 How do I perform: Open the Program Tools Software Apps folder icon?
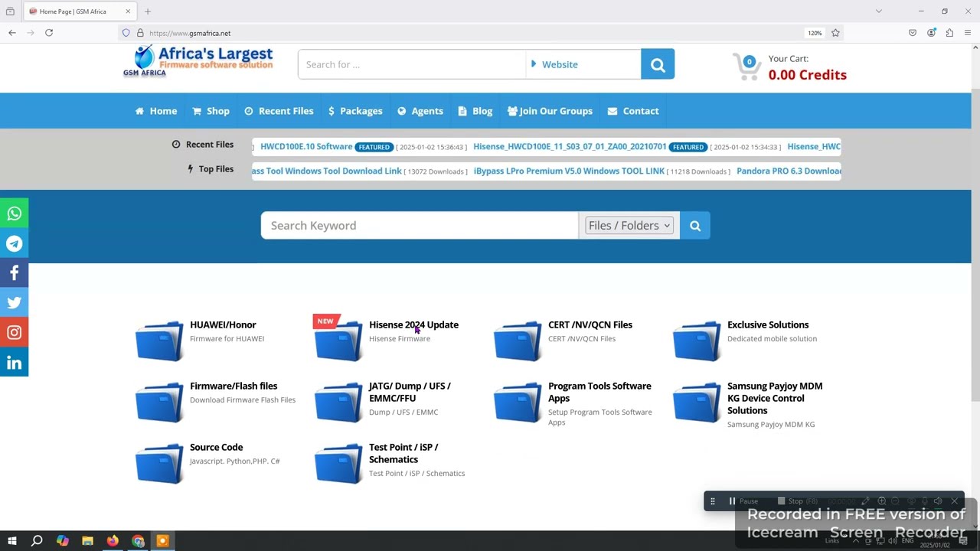pos(518,402)
